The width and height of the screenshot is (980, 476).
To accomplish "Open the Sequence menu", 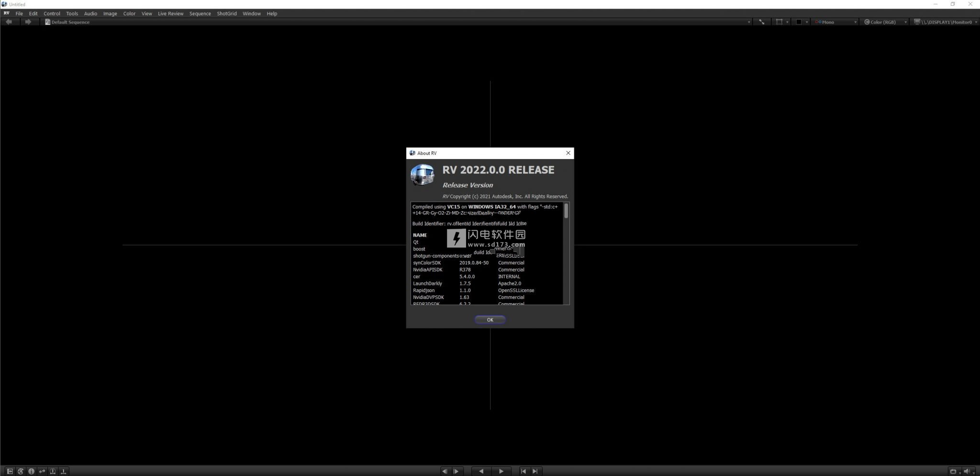I will [x=200, y=13].
